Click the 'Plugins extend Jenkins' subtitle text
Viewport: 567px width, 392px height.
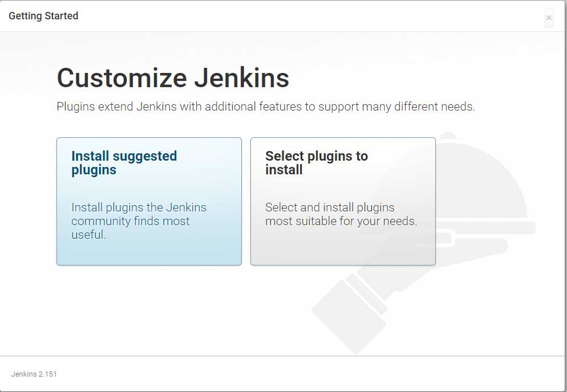[x=266, y=107]
